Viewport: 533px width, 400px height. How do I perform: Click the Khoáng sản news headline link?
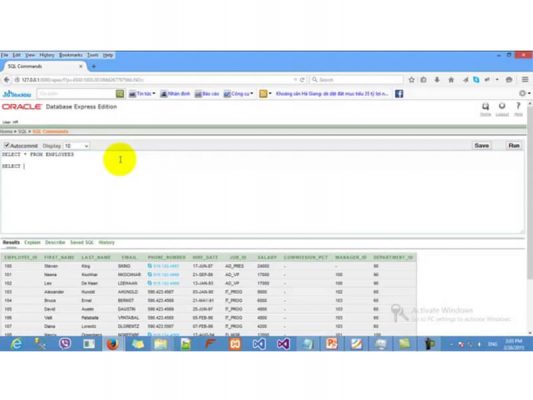(x=332, y=94)
